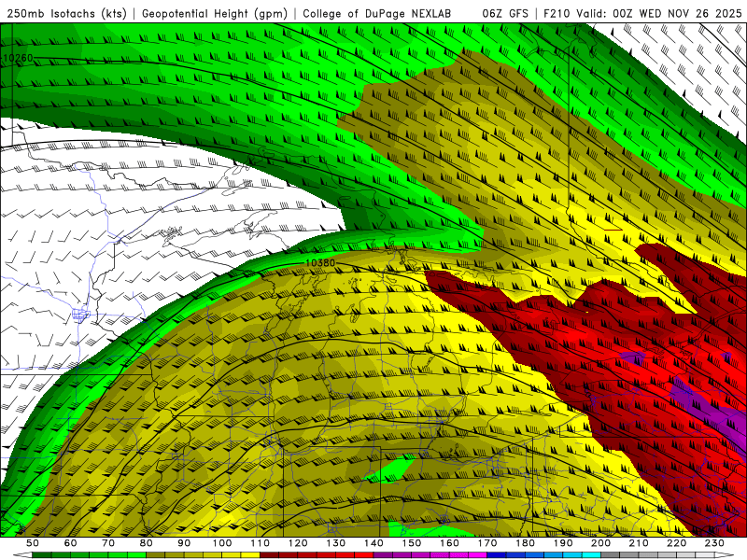Click the 210 knot scale label
Screen dimensions: 747x560
point(639,543)
